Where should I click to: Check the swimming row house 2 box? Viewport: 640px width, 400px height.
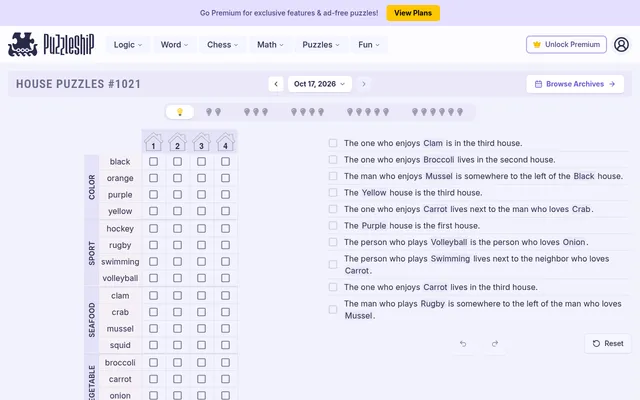177,262
